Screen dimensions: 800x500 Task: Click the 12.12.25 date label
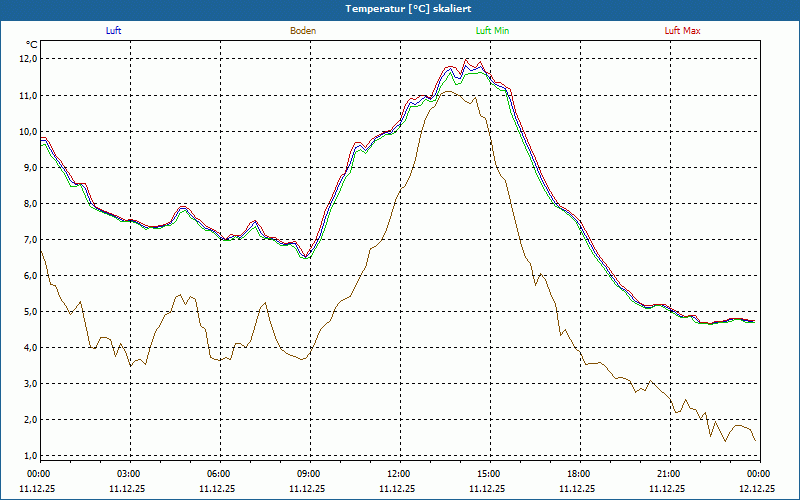pyautogui.click(x=757, y=489)
